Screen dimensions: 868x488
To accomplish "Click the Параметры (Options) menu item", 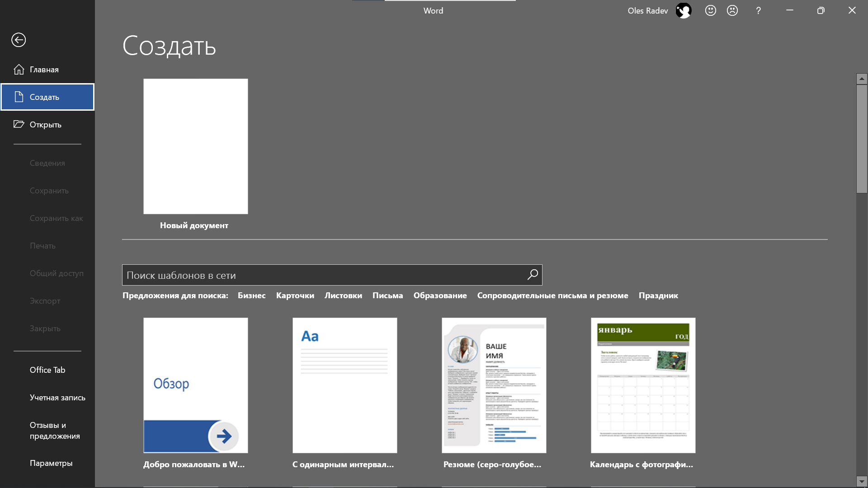I will tap(51, 462).
